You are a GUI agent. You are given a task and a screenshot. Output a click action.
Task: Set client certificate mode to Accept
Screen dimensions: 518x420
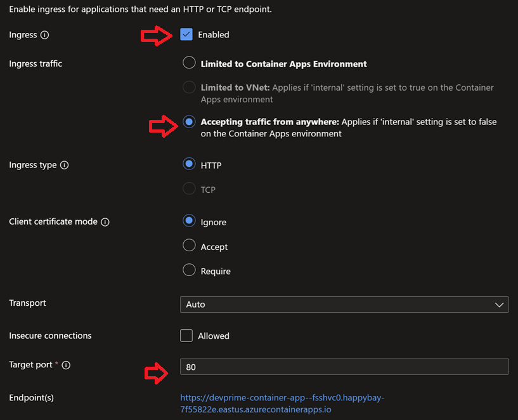click(x=189, y=246)
